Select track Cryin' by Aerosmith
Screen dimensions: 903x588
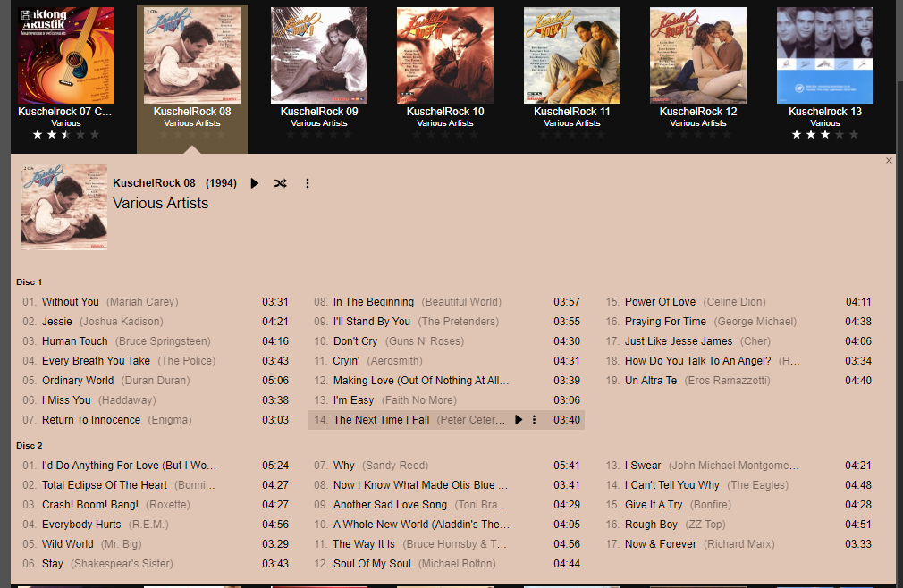[446, 361]
